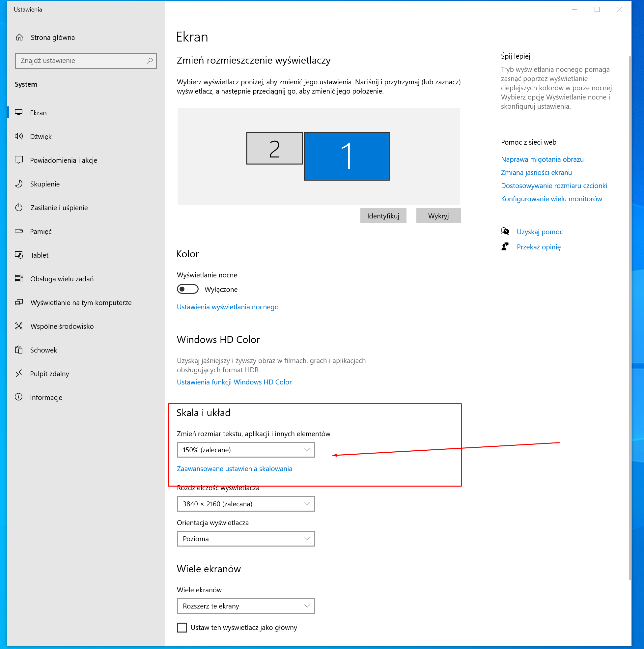The width and height of the screenshot is (644, 649).
Task: Select display 2 monitor thumbnail
Action: coord(274,149)
